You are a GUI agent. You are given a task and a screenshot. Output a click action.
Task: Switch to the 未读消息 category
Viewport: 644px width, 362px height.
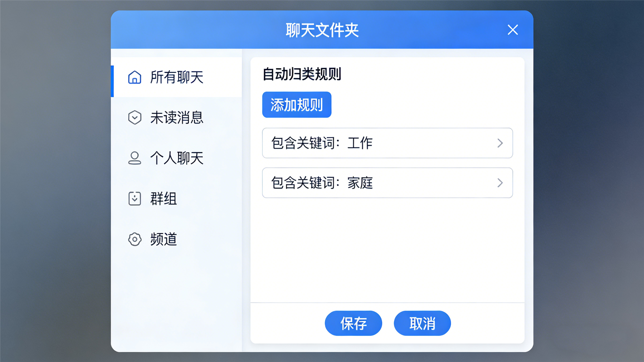(x=176, y=118)
